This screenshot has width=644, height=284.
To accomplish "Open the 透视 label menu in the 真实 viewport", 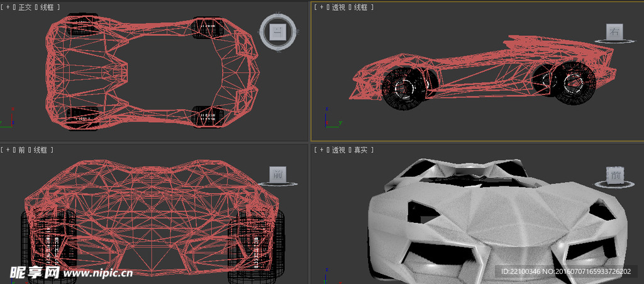I will click(x=339, y=150).
